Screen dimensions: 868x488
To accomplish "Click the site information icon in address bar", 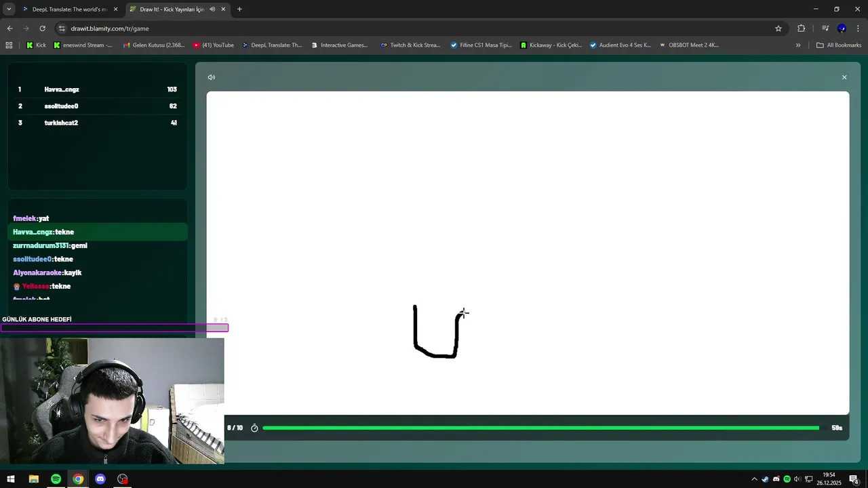I will pos(62,28).
